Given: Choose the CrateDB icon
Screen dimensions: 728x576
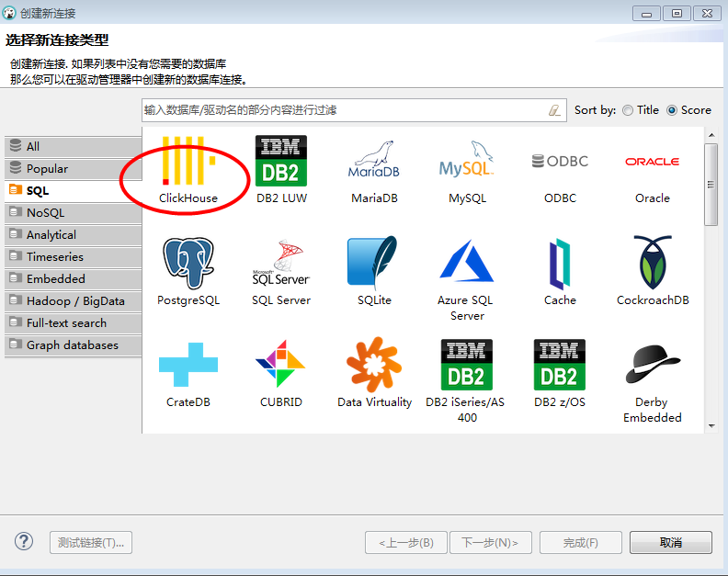Looking at the screenshot, I should pos(188,365).
